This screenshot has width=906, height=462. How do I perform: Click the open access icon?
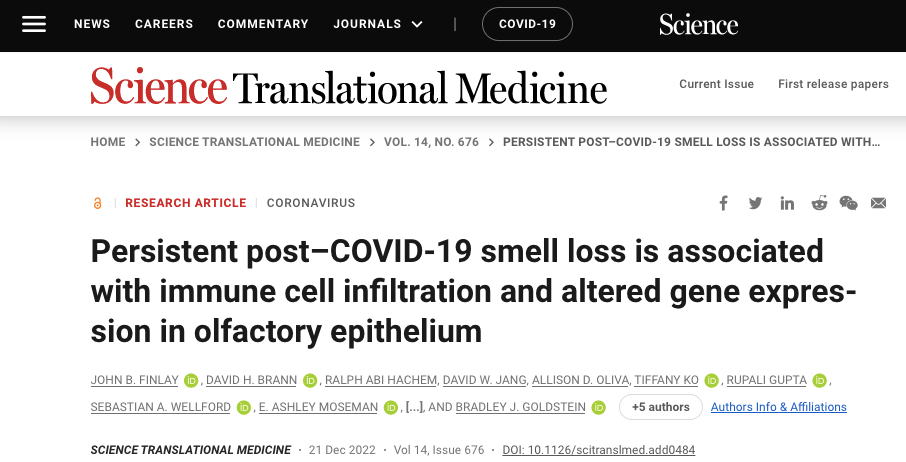tap(97, 203)
